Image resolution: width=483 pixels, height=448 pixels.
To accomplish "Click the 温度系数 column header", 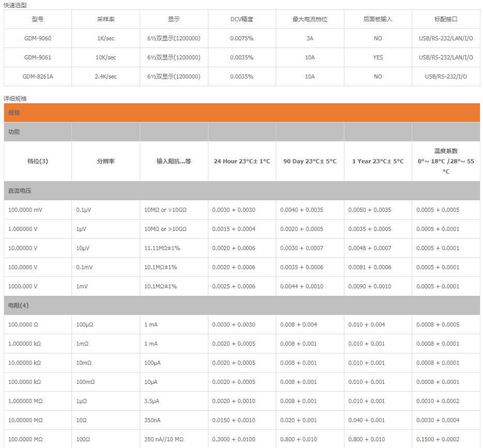I will click(x=446, y=161).
